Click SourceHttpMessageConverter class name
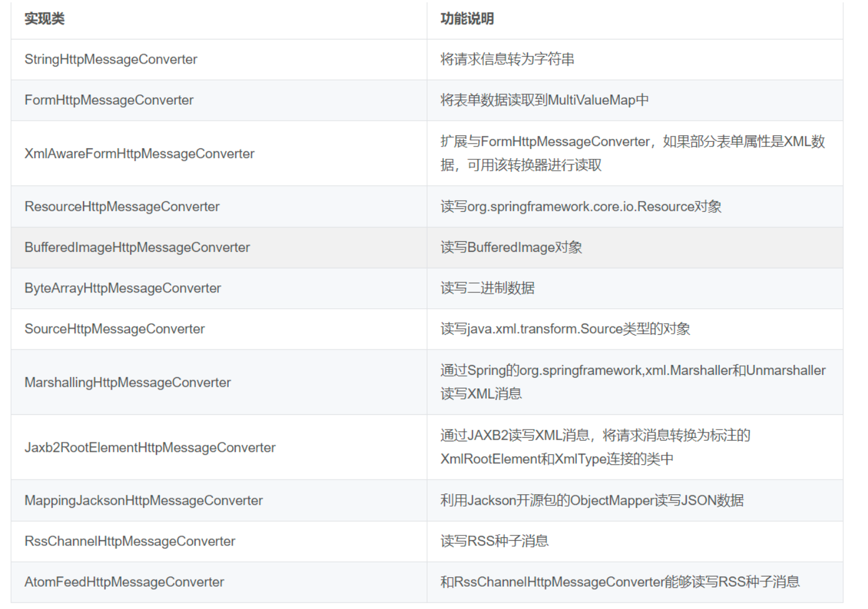868x609 pixels. (x=115, y=329)
